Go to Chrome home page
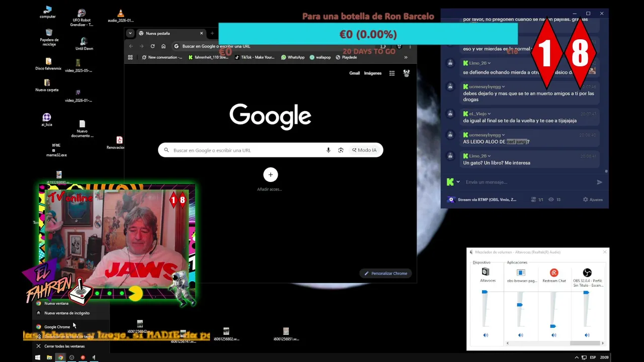 [164, 46]
